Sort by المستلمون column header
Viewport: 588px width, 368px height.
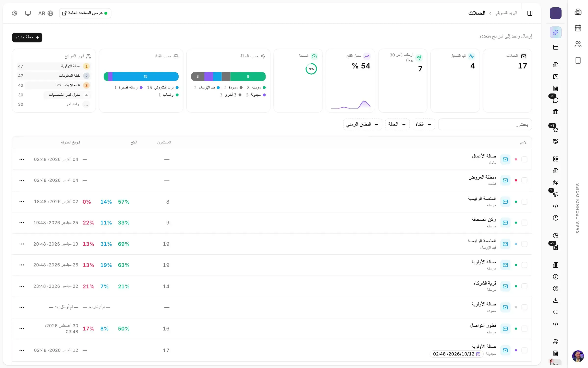[164, 143]
